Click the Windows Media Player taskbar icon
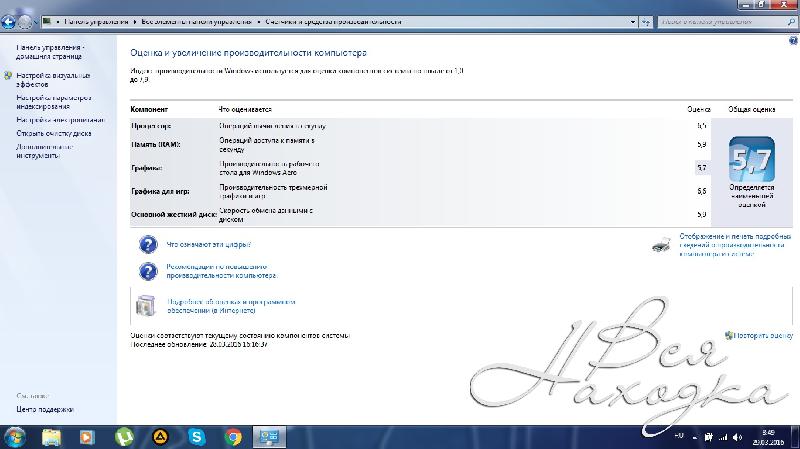The height and width of the screenshot is (449, 800). pyautogui.click(x=88, y=436)
